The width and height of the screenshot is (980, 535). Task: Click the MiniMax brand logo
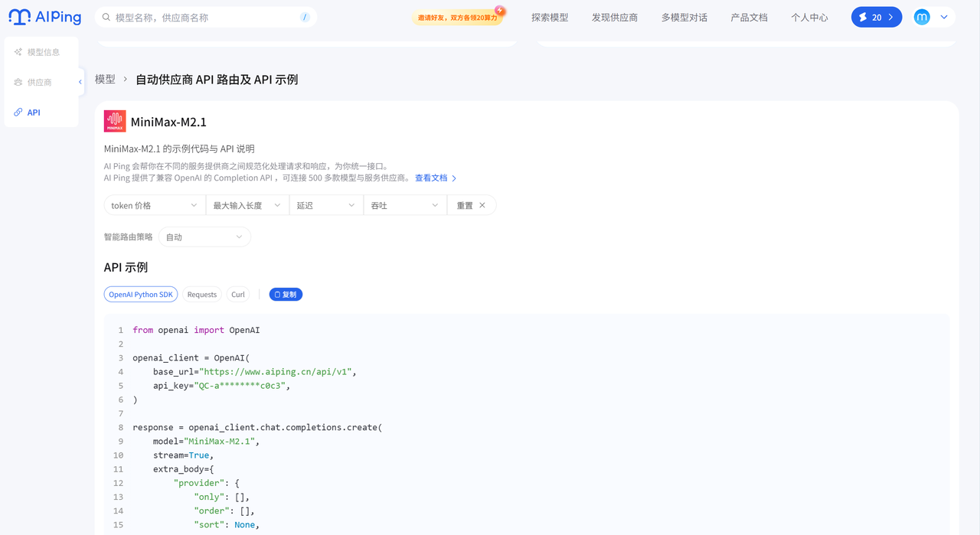click(115, 122)
